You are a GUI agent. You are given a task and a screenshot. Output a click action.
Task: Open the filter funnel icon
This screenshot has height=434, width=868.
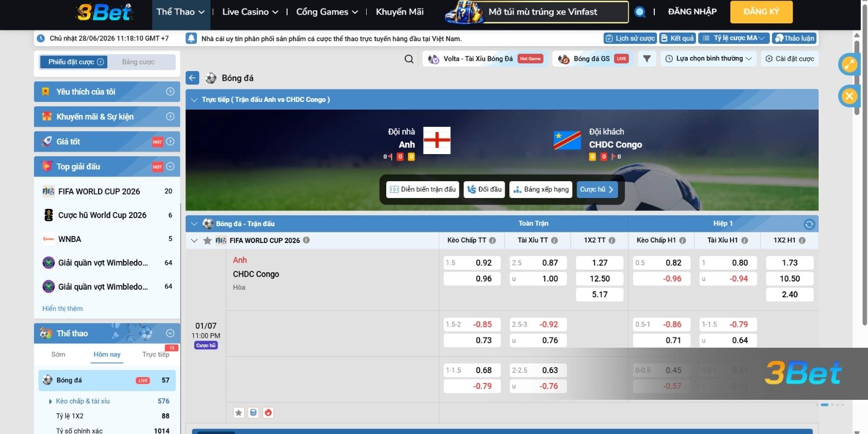click(x=647, y=59)
